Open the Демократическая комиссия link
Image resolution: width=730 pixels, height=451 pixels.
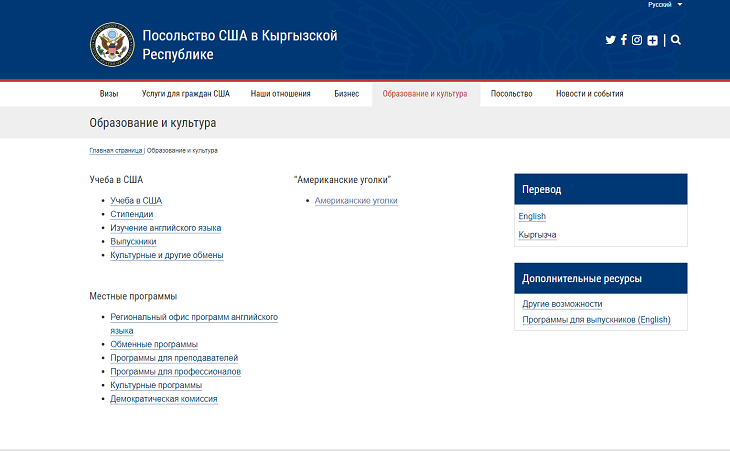coord(164,399)
